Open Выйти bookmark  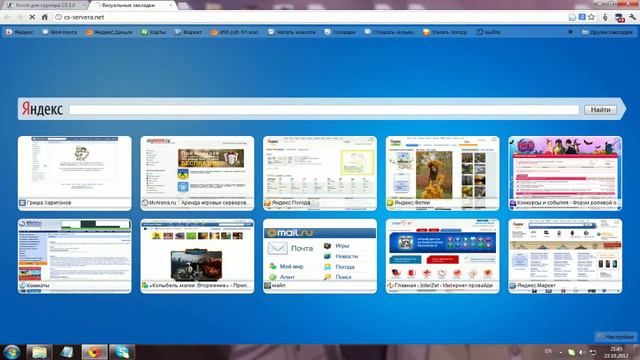(x=488, y=32)
